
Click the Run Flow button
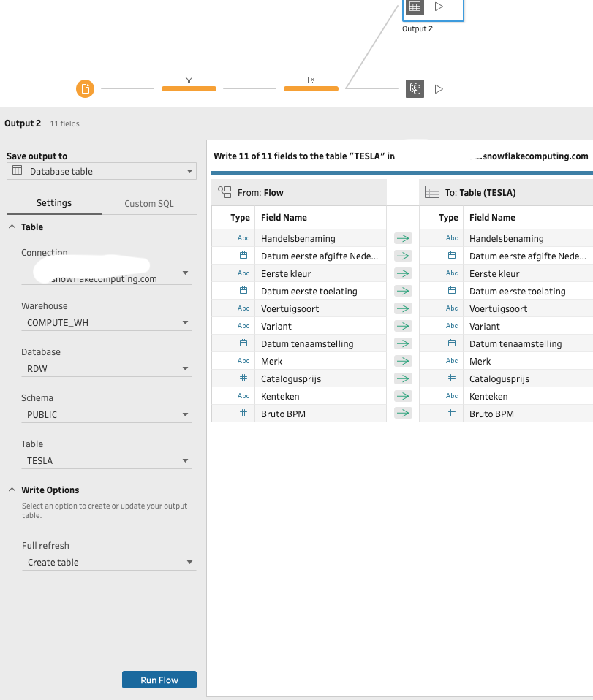tap(159, 680)
